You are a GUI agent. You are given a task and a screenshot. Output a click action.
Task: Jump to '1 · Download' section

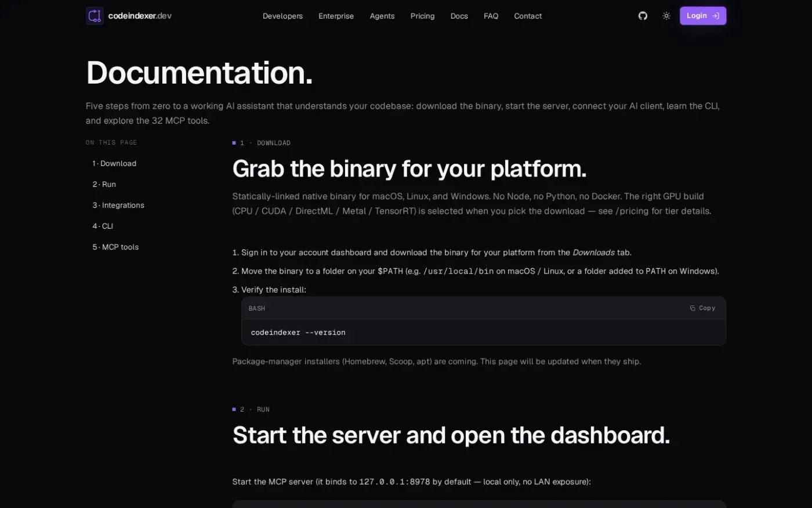point(114,164)
